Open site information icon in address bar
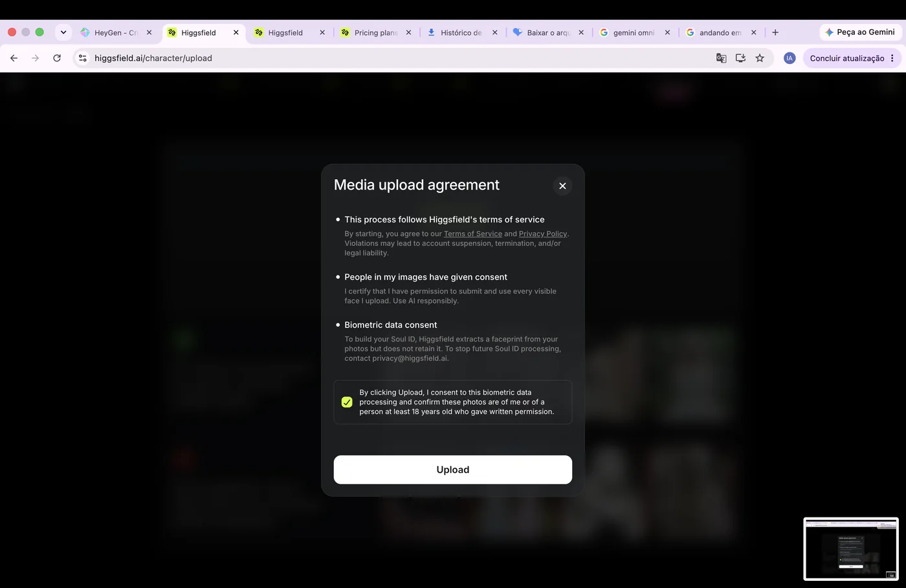The height and width of the screenshot is (588, 906). click(82, 58)
